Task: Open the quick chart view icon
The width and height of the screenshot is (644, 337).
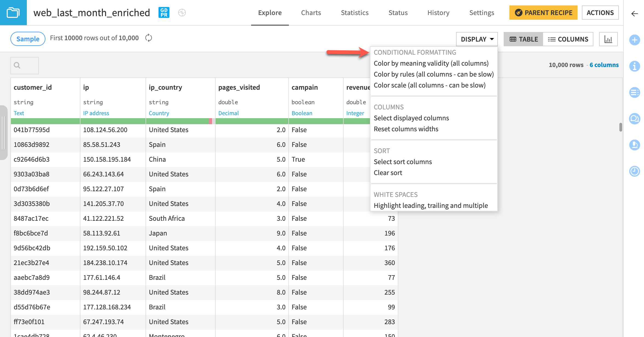Action: [x=608, y=39]
